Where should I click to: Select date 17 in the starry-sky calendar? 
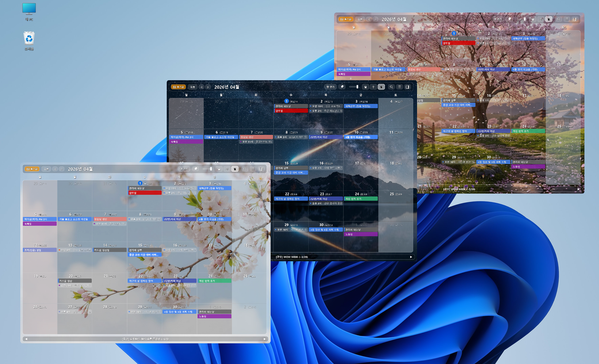[x=357, y=163]
